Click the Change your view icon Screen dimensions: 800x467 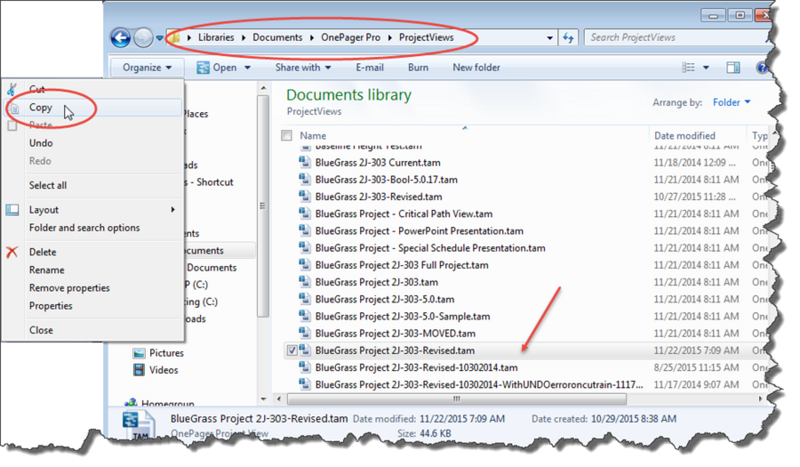pyautogui.click(x=688, y=67)
